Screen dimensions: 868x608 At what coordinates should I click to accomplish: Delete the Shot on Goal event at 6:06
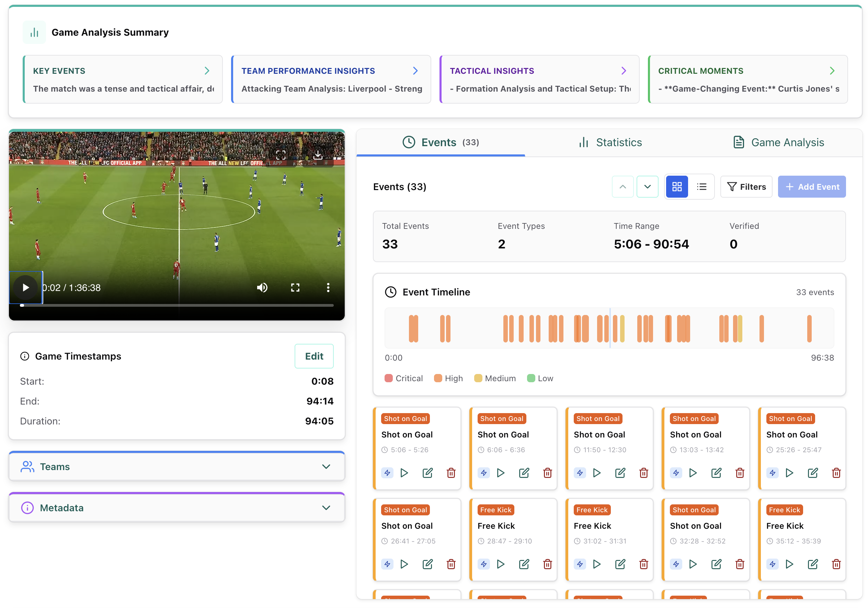pos(547,473)
